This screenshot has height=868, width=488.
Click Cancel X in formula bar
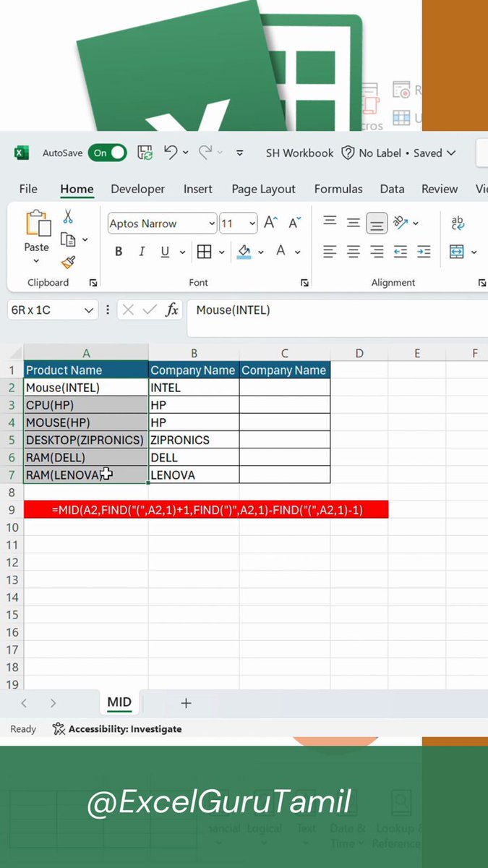pos(128,310)
